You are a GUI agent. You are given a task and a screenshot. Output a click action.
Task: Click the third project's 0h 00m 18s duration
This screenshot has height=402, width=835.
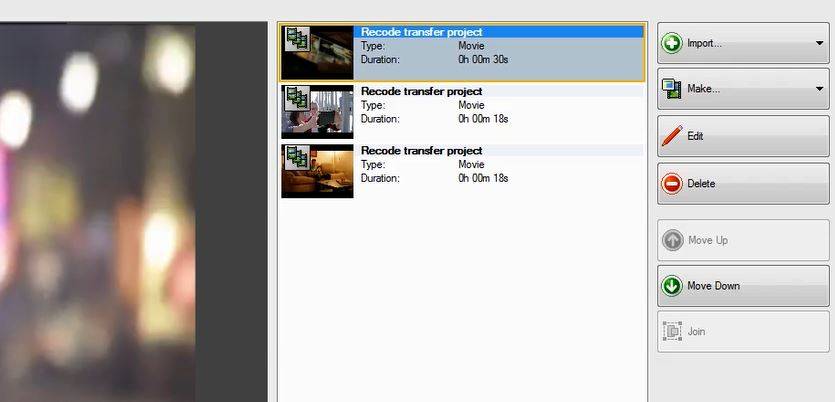pos(483,178)
